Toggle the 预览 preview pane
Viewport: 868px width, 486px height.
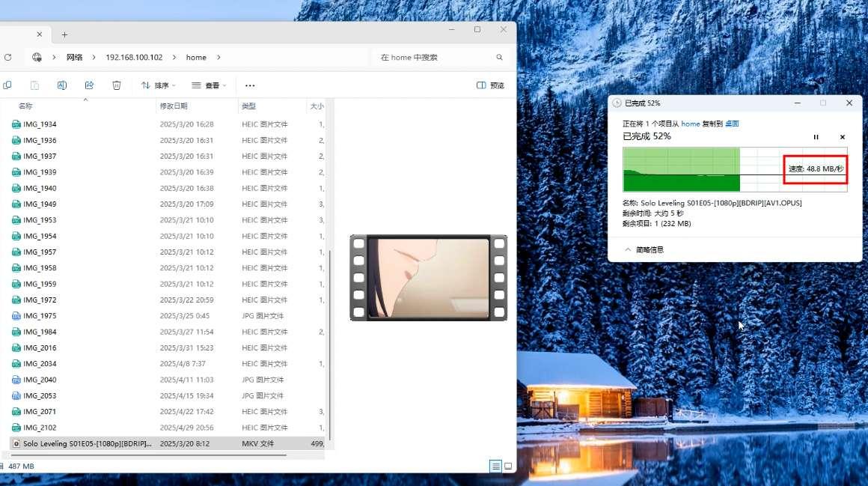tap(489, 85)
